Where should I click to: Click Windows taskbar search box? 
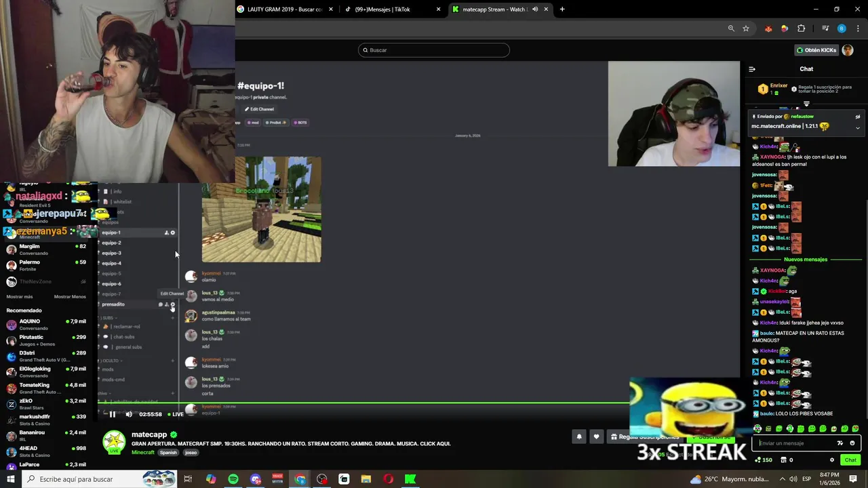point(100,479)
